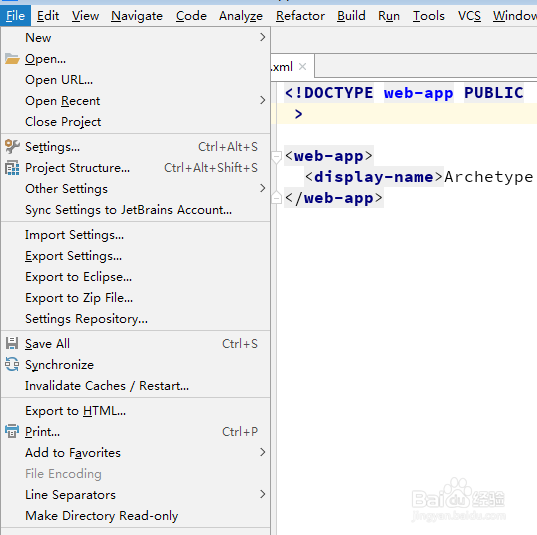Screen dimensions: 537x535
Task: Open the Navigate menu
Action: (x=137, y=16)
